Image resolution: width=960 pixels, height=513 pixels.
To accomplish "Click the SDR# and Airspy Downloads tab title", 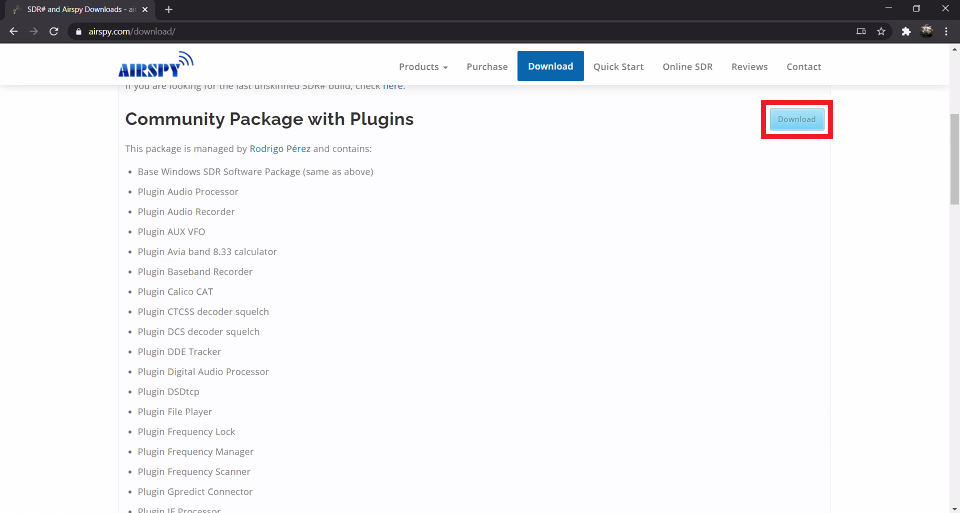I will pos(81,10).
